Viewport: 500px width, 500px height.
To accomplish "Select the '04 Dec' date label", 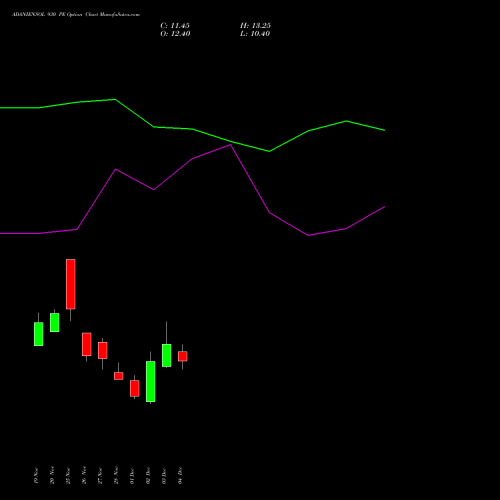I will point(180,475).
